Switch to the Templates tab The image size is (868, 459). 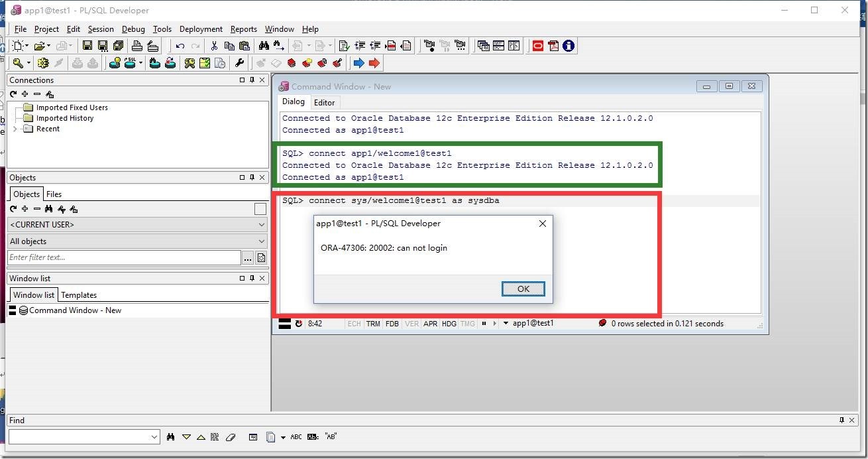tap(79, 295)
